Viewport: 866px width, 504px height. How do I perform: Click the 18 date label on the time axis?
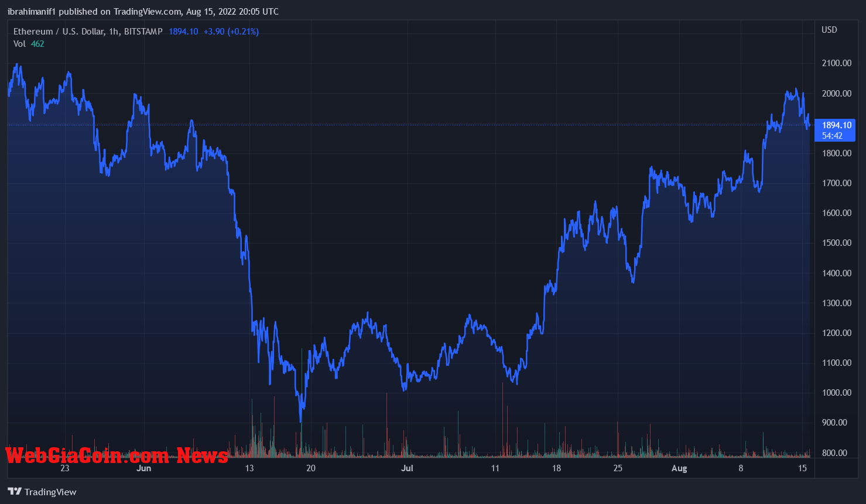coord(556,468)
